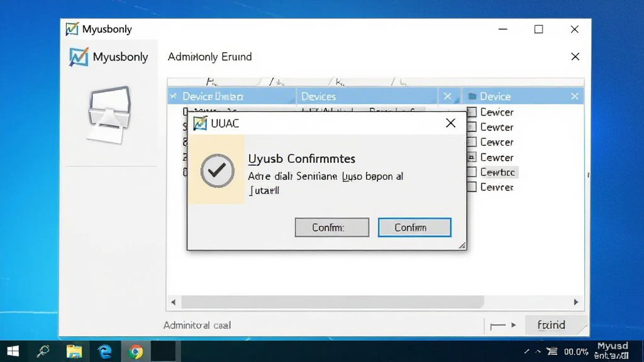Click the left arrow of the horizontal scrollbar
The height and width of the screenshot is (362, 644).
pyautogui.click(x=174, y=302)
